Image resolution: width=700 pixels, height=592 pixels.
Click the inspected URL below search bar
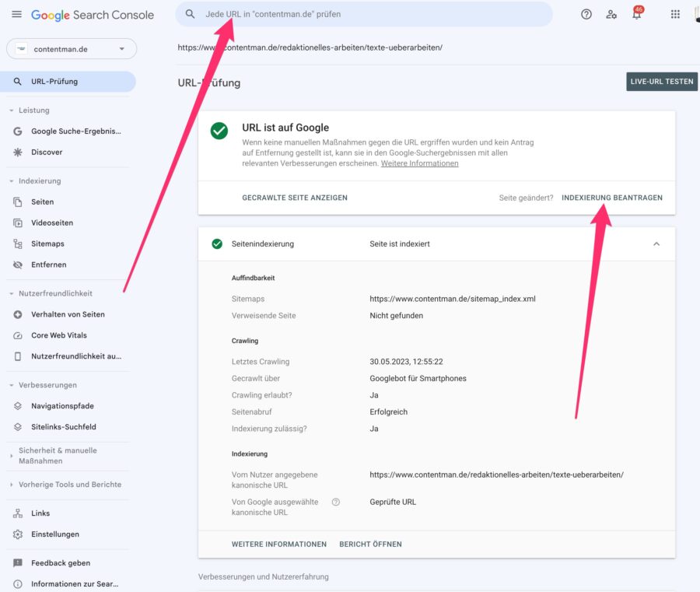point(310,47)
